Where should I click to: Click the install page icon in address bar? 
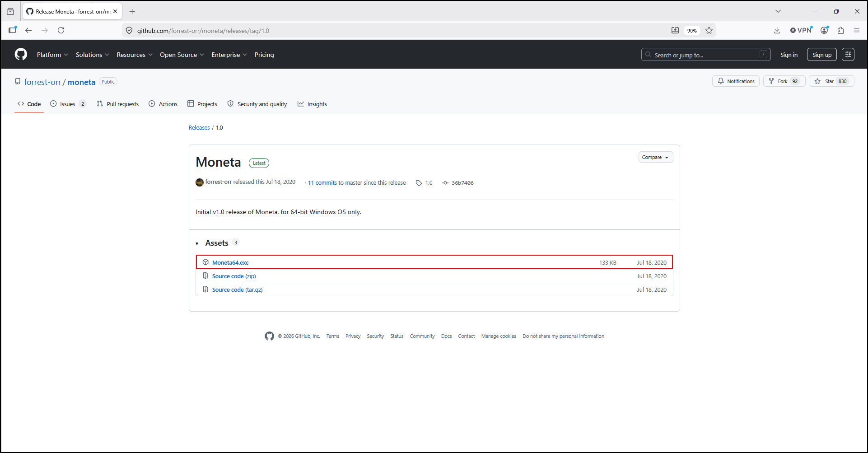click(x=675, y=30)
